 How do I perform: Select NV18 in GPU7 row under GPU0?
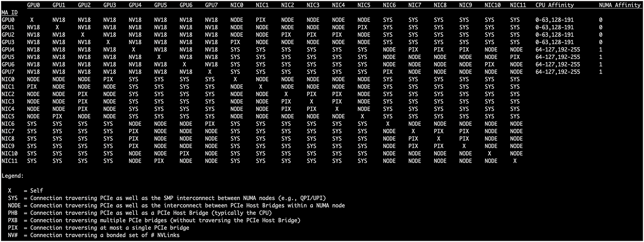pos(33,72)
